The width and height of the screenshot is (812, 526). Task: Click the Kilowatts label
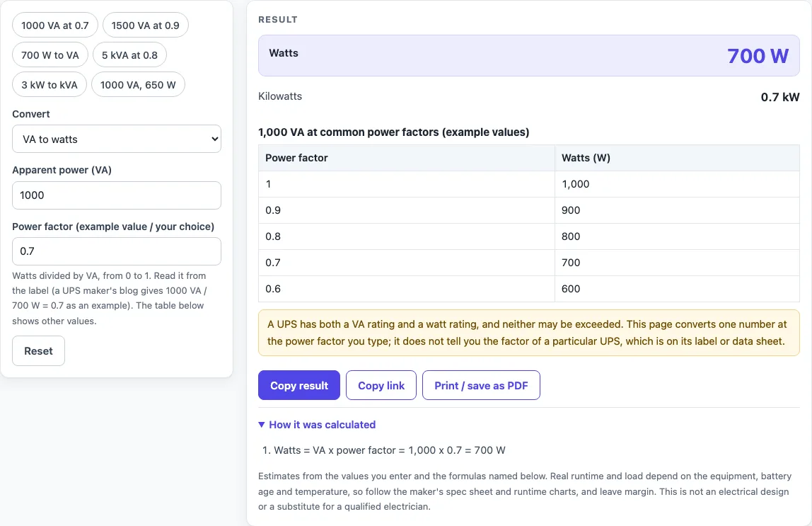pyautogui.click(x=280, y=96)
